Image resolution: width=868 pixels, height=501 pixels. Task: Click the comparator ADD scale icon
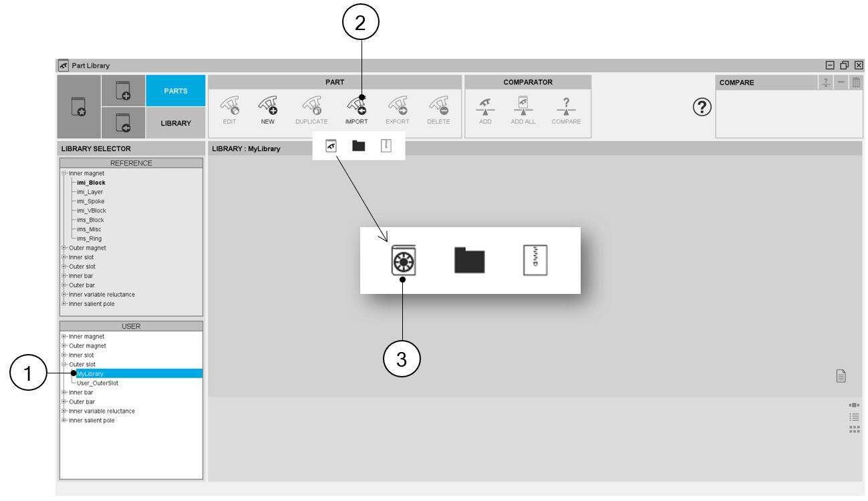pyautogui.click(x=485, y=108)
